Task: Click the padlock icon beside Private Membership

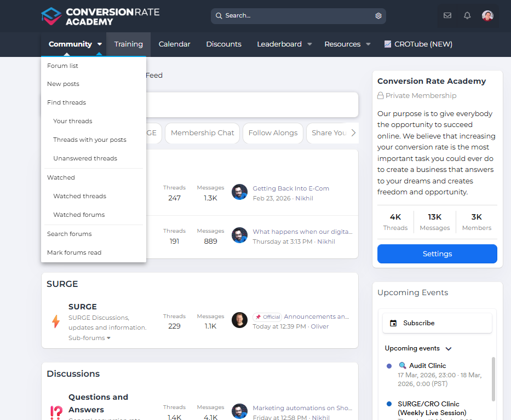Action: pos(380,95)
